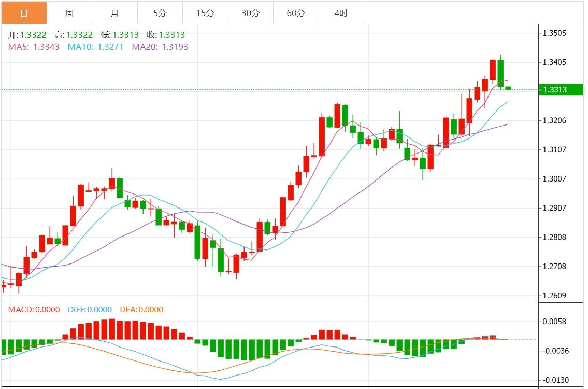The width and height of the screenshot is (588, 389).
Task: Show the 30分 chart
Action: pyautogui.click(x=251, y=13)
